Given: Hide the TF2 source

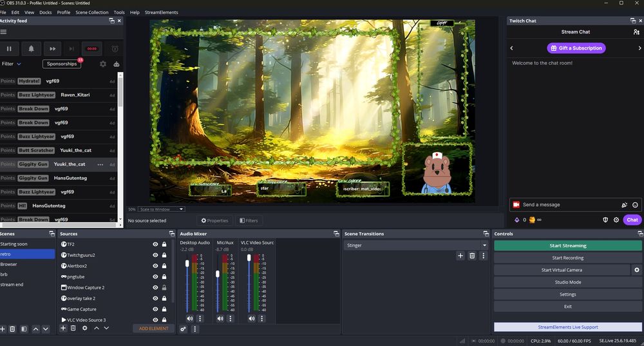Looking at the screenshot, I should [155, 244].
